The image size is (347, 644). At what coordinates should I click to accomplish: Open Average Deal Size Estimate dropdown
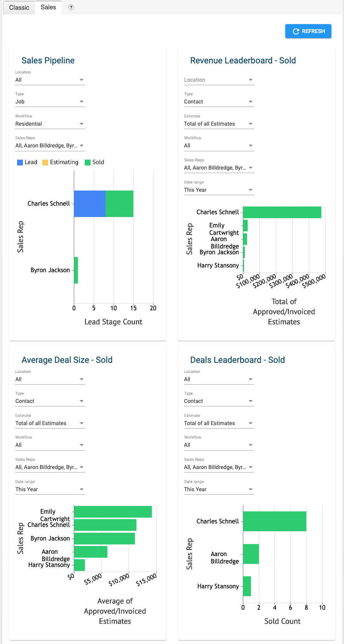[50, 423]
